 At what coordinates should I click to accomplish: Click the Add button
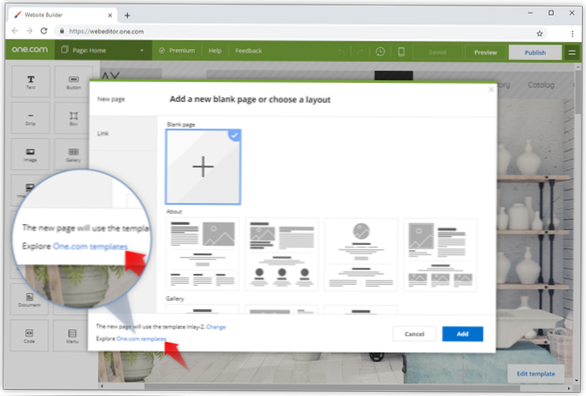pyautogui.click(x=463, y=334)
